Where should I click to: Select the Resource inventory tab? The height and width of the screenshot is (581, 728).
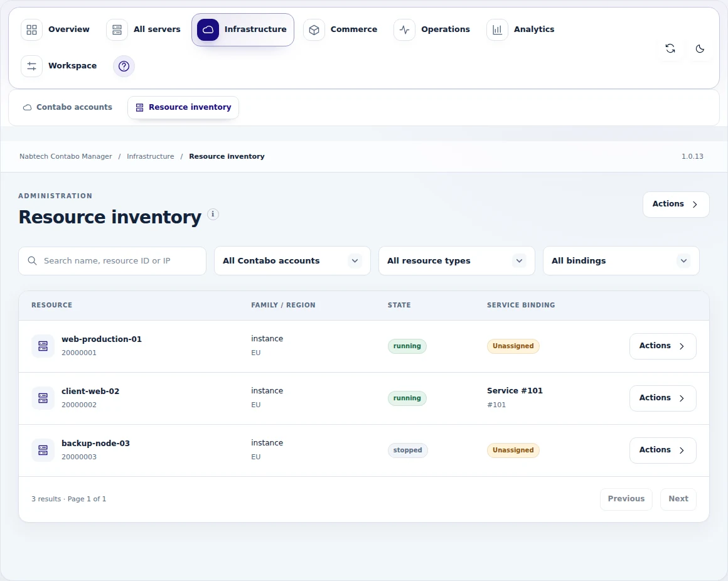[183, 107]
